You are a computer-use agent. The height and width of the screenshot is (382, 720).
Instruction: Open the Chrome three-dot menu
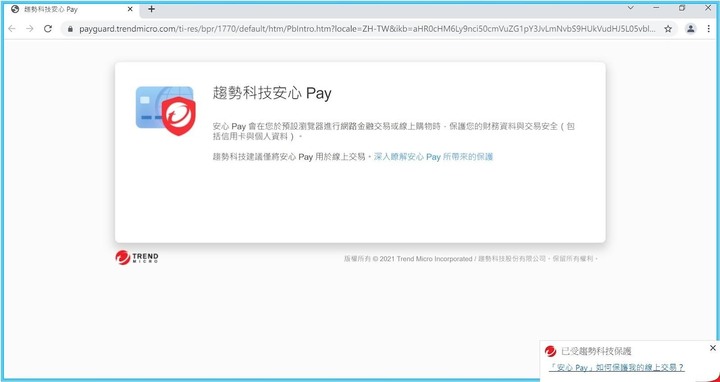709,28
